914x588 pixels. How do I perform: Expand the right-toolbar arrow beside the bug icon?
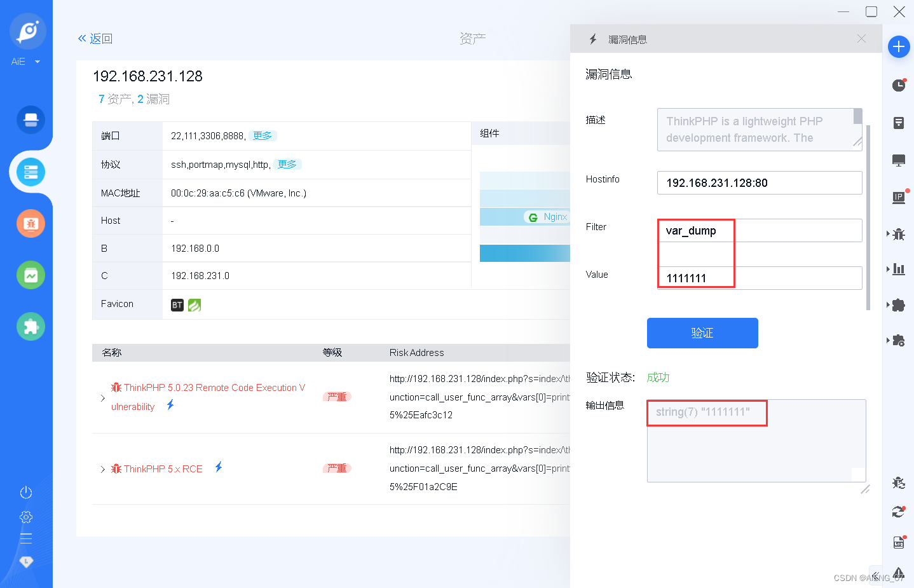[x=888, y=234]
